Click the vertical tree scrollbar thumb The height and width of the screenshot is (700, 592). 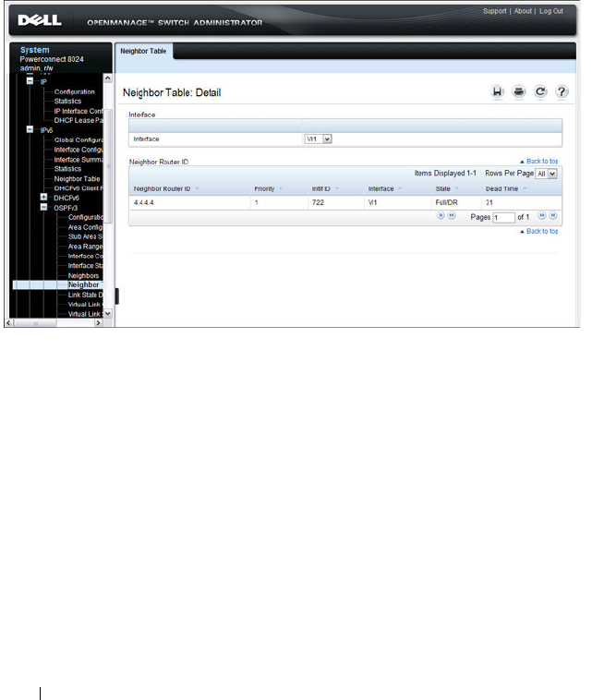coord(108,166)
